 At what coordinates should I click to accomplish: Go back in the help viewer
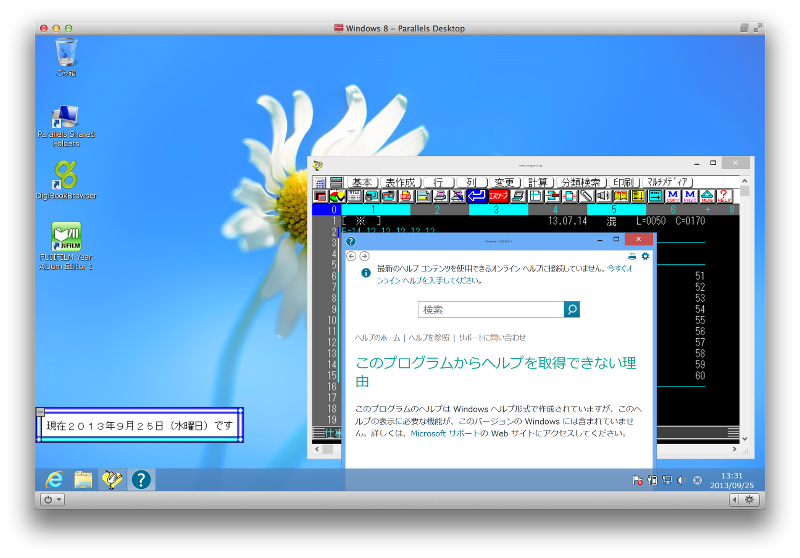tap(351, 256)
